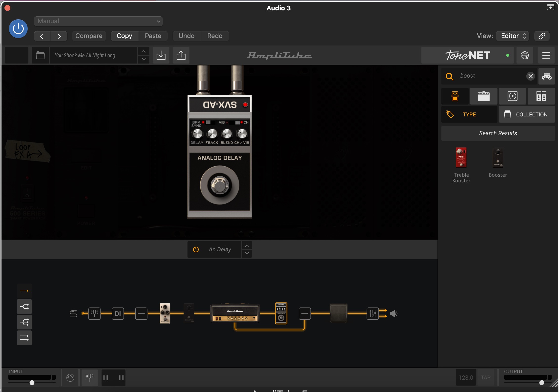Switch to the COLLECTION filter tab
The width and height of the screenshot is (559, 392).
[527, 114]
